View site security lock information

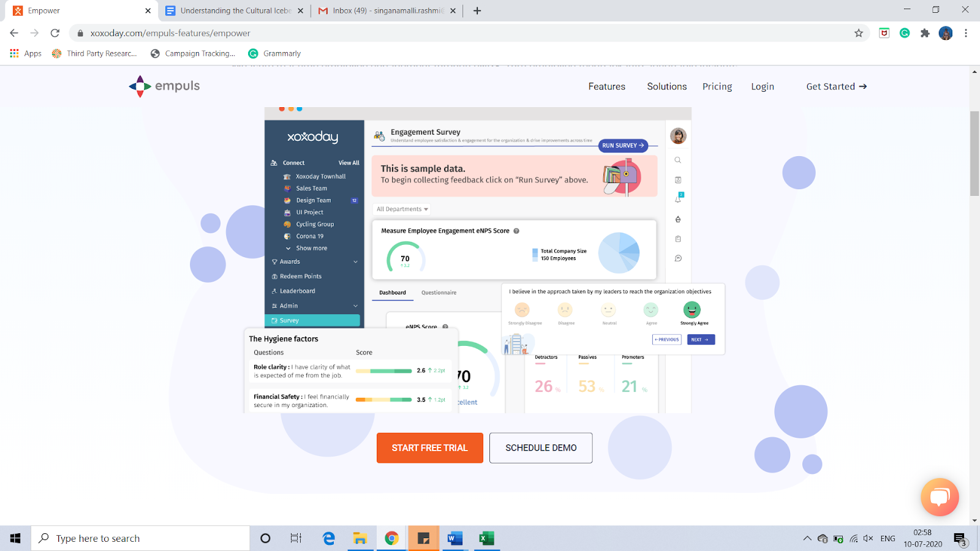point(80,33)
